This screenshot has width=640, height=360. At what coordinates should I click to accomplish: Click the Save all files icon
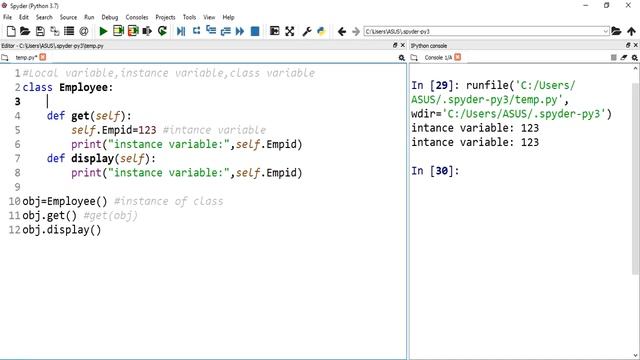click(x=55, y=31)
